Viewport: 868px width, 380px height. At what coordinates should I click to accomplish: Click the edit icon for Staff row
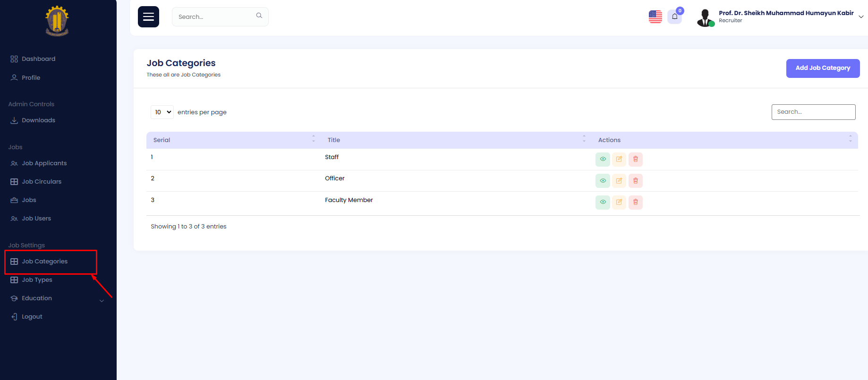(x=619, y=160)
